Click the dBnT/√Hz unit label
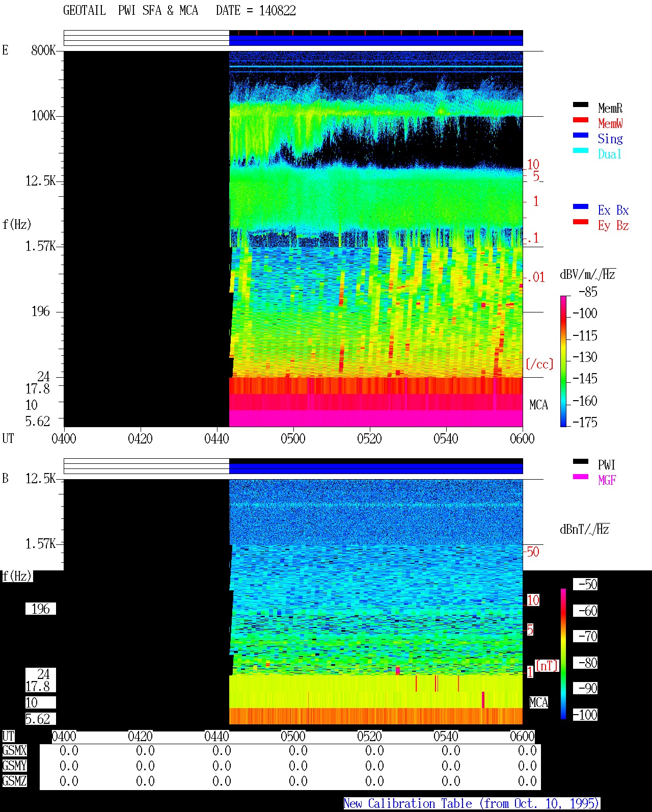 [585, 529]
